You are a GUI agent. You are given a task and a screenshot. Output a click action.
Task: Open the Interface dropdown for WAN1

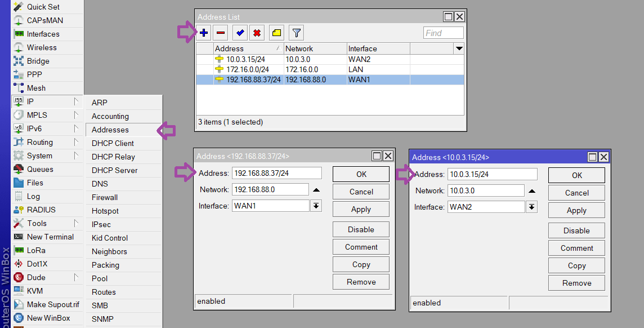click(316, 206)
